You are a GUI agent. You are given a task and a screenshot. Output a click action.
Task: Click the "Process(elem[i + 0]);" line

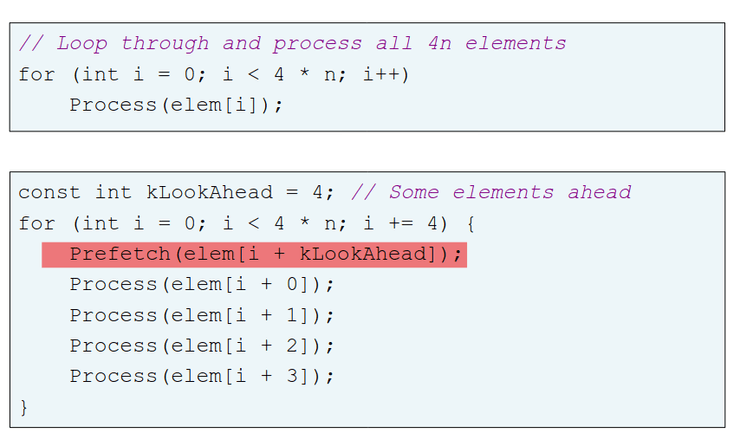[201, 284]
